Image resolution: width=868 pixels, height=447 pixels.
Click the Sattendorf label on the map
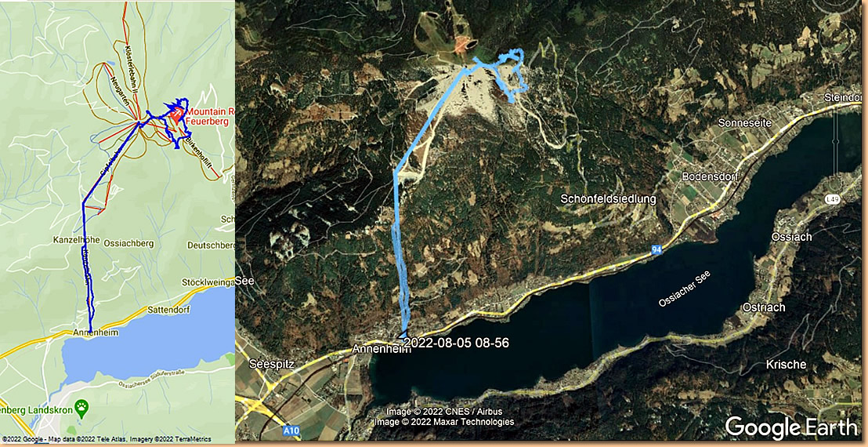(x=165, y=311)
